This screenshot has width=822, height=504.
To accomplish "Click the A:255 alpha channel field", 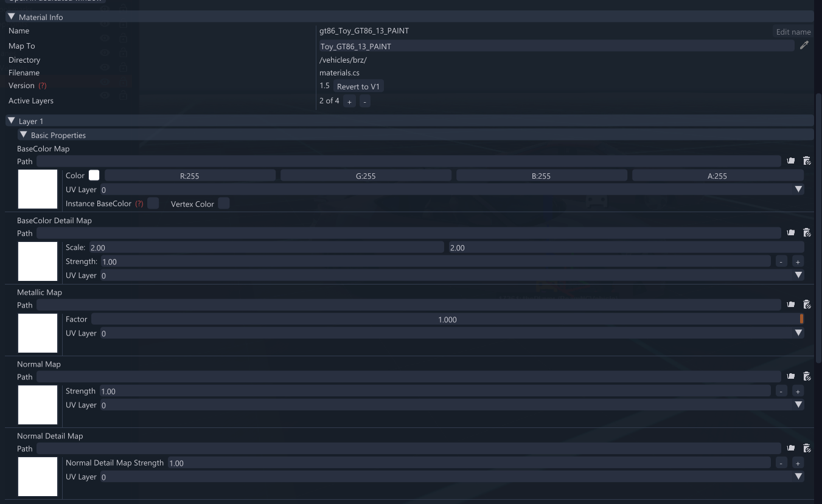I will 718,176.
